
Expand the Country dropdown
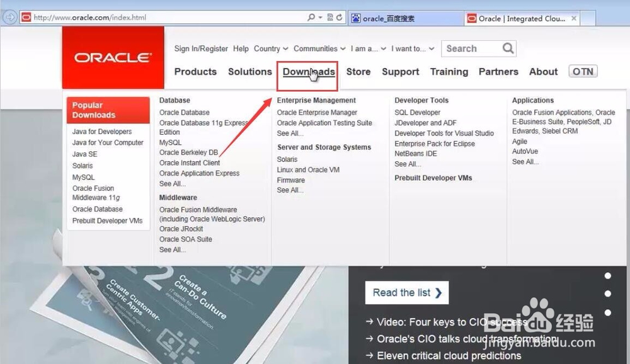click(271, 48)
